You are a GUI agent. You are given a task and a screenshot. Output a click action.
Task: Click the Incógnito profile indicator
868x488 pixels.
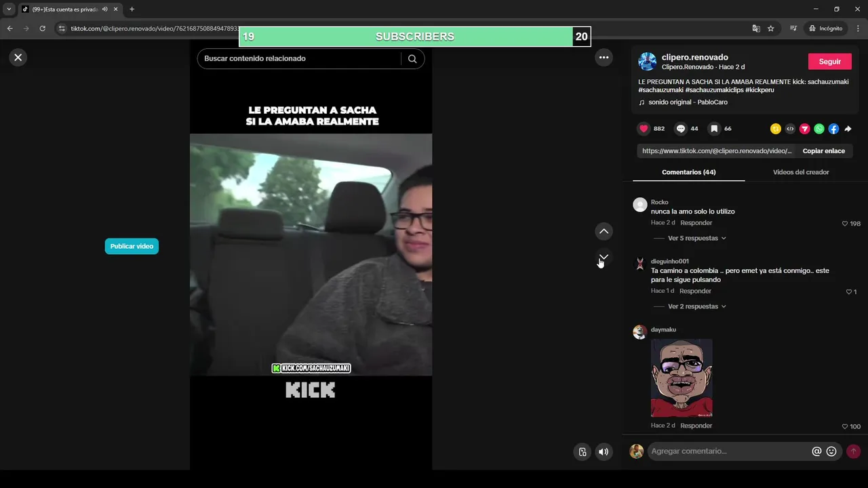825,28
